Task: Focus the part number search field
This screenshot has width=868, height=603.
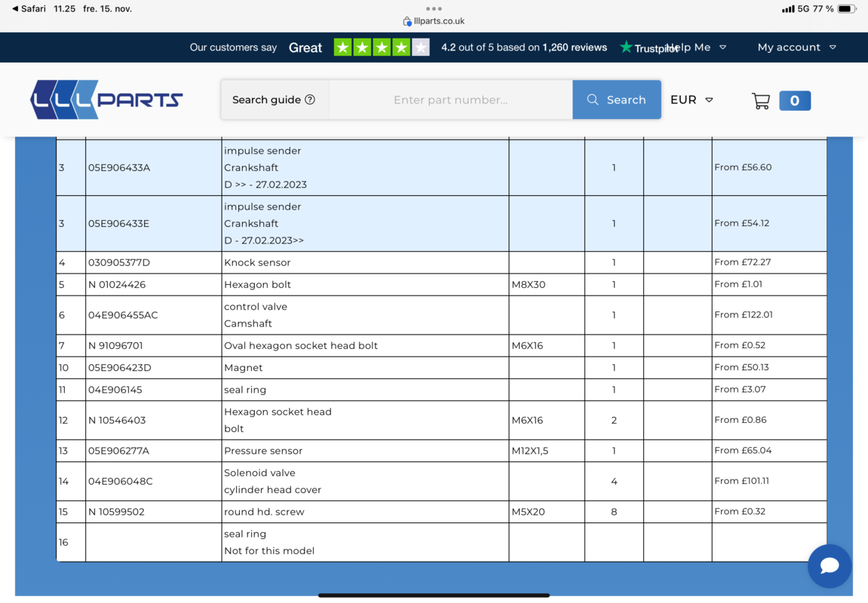Action: (450, 99)
